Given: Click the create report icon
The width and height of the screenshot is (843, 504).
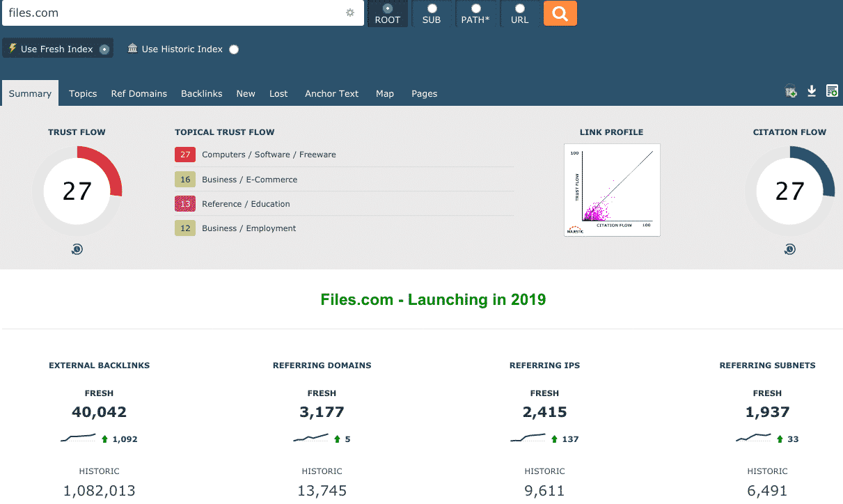Looking at the screenshot, I should 832,91.
